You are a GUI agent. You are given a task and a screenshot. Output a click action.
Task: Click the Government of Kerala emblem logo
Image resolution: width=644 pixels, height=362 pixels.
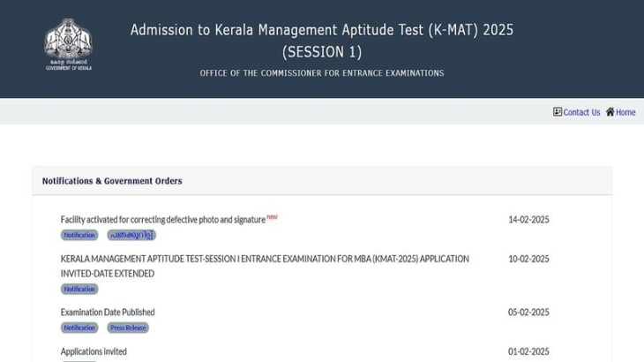[69, 44]
